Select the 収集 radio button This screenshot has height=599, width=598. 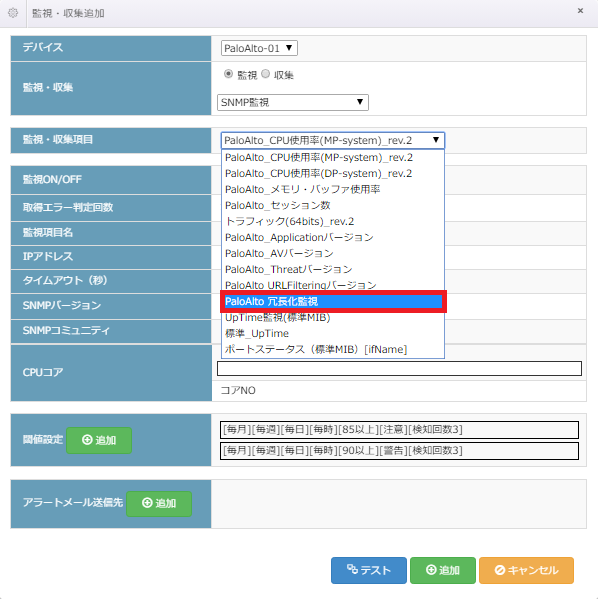pyautogui.click(x=265, y=74)
